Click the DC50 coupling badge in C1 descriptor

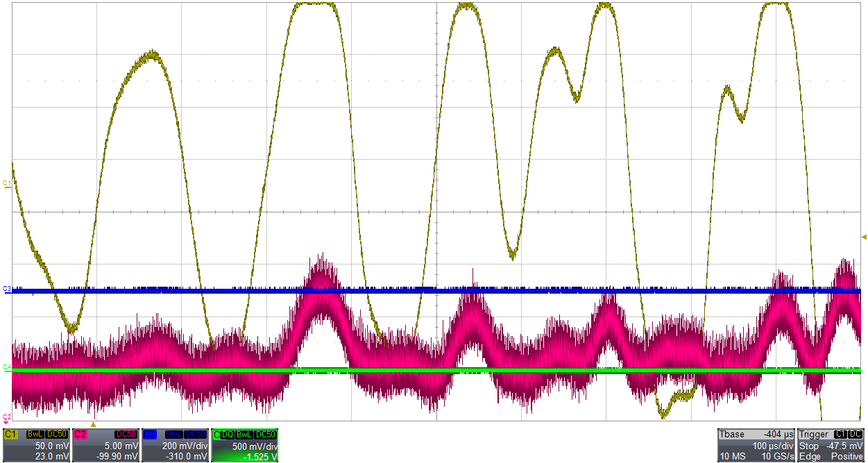coord(57,435)
